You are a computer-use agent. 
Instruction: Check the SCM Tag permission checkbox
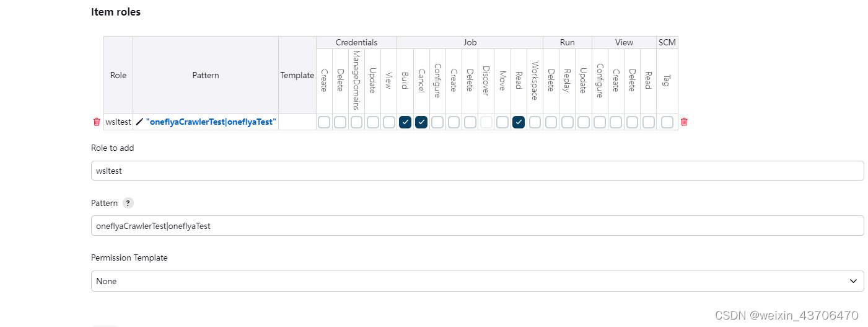(x=667, y=122)
